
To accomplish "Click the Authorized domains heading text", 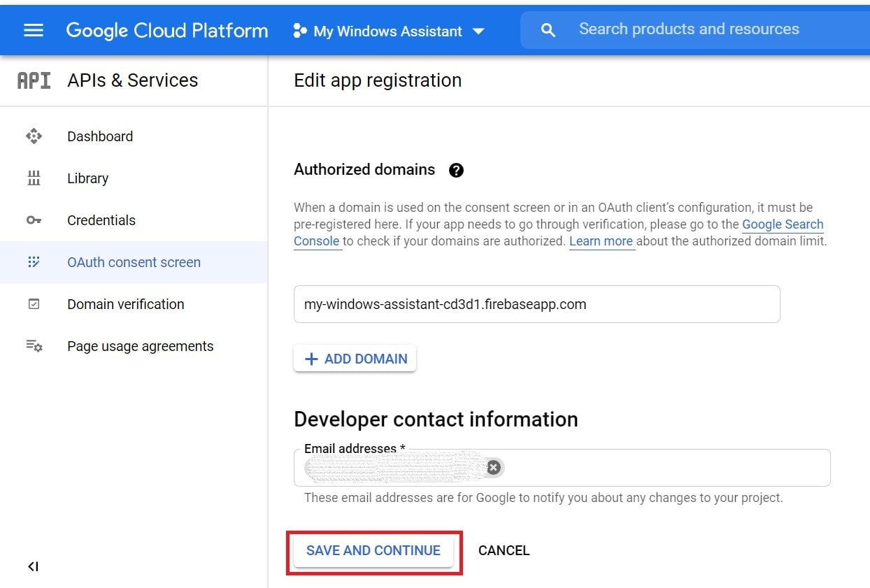I will (364, 169).
